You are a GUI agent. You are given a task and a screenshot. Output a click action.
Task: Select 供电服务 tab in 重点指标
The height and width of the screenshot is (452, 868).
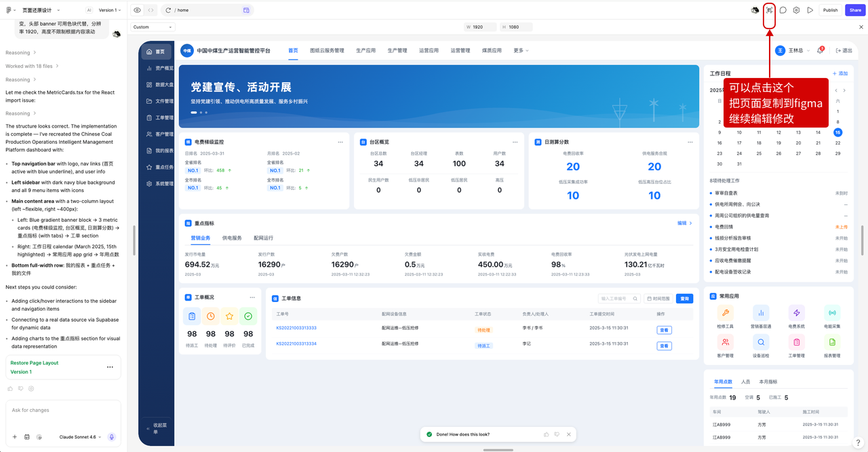tap(232, 238)
